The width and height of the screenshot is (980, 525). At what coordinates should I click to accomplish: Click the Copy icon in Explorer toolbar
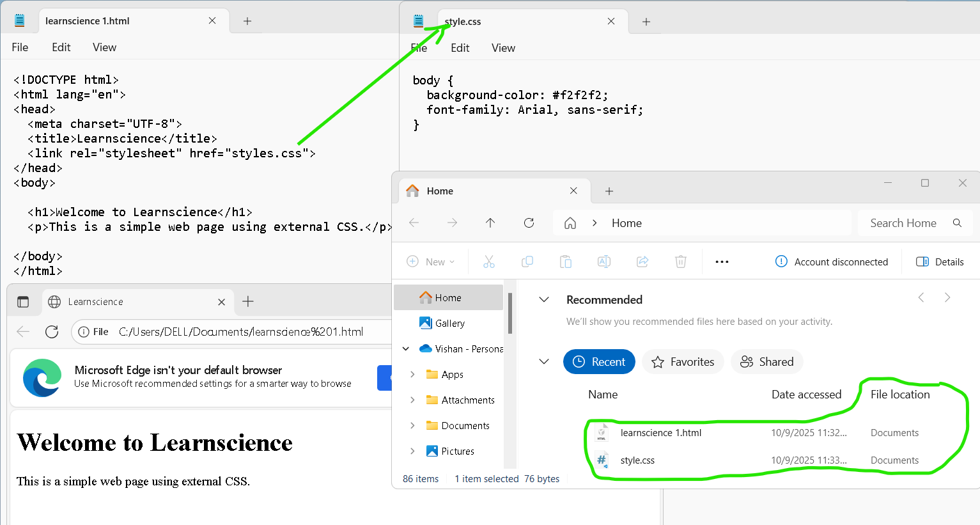coord(527,262)
